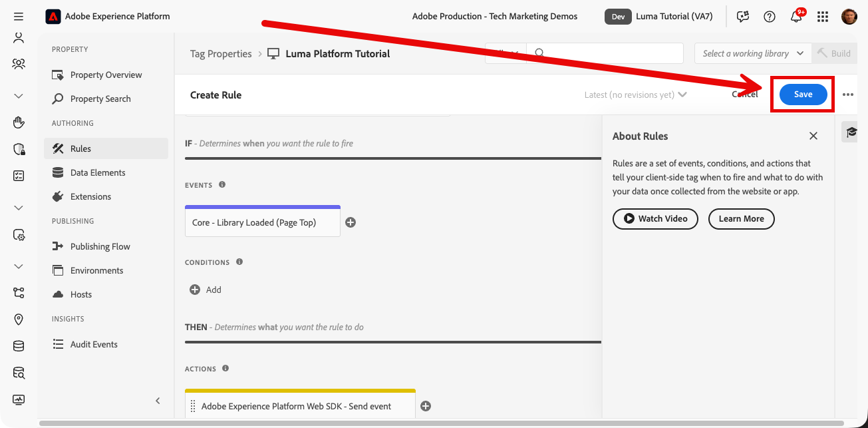Save the rule
Viewport: 868px width, 428px height.
point(803,95)
